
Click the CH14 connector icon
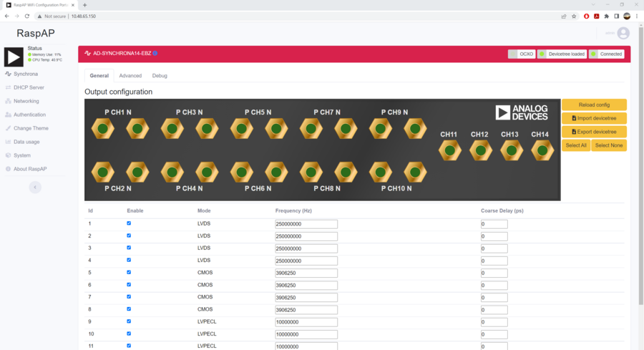pos(542,150)
